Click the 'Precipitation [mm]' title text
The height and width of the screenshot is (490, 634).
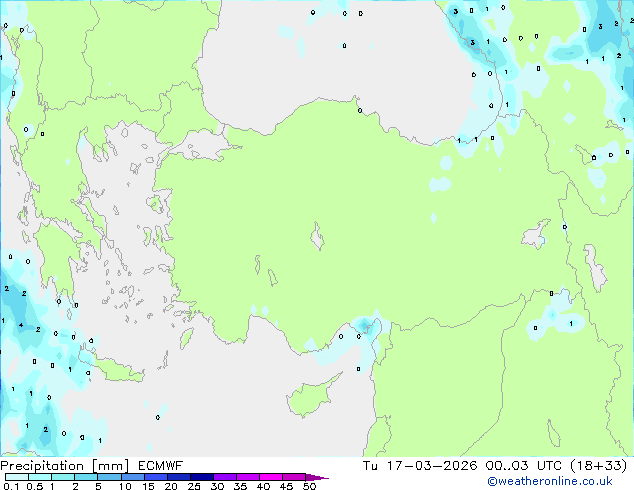tap(65, 466)
